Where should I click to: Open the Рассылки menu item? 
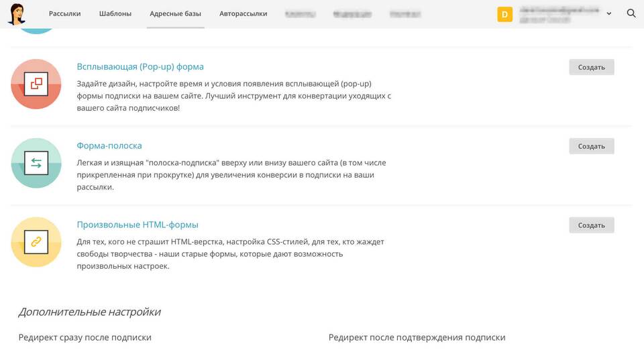[65, 14]
